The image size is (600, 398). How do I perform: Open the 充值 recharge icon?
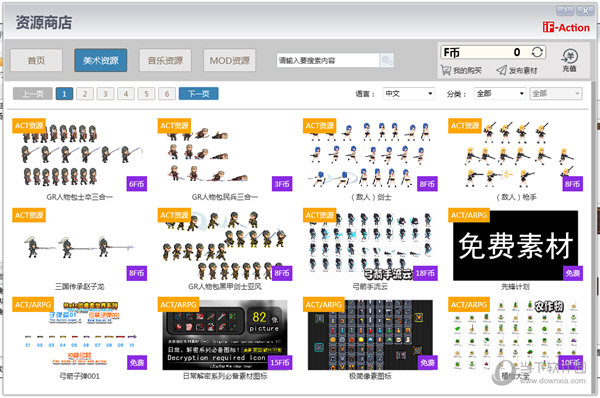[569, 60]
